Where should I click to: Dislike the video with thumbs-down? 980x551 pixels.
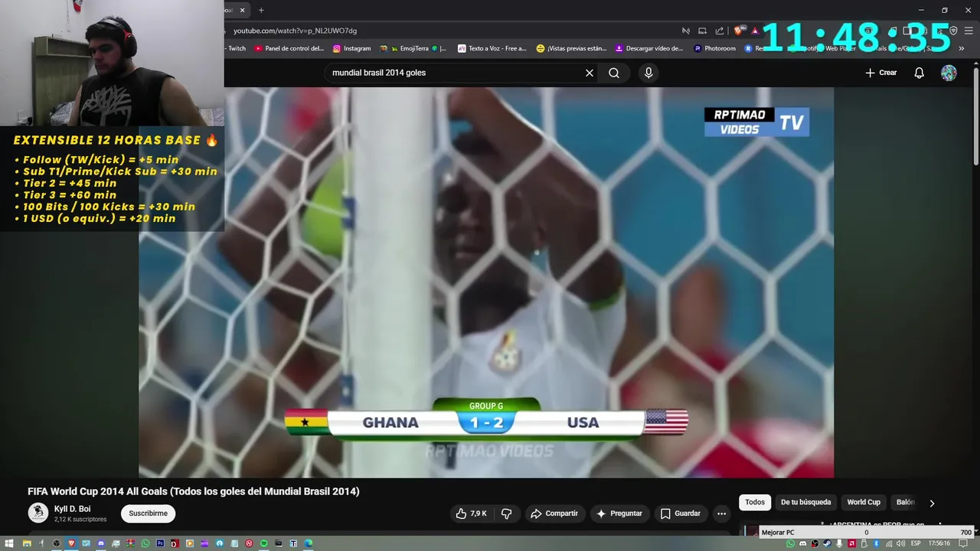[x=507, y=514]
